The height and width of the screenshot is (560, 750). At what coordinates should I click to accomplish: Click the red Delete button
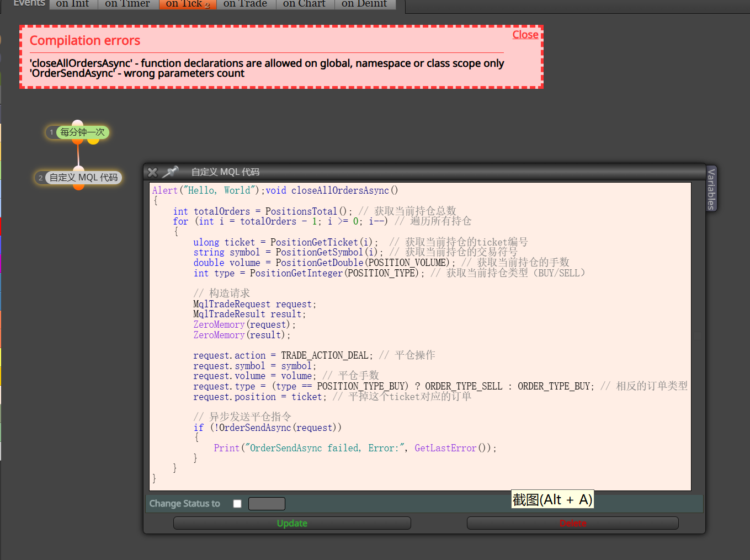coord(573,523)
